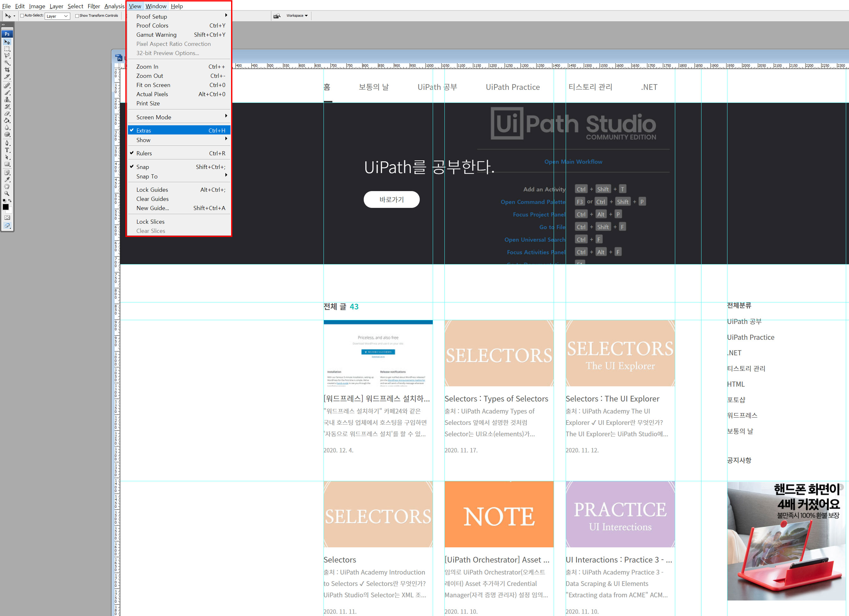Image resolution: width=849 pixels, height=616 pixels.
Task: Open the Window menu
Action: click(x=156, y=6)
